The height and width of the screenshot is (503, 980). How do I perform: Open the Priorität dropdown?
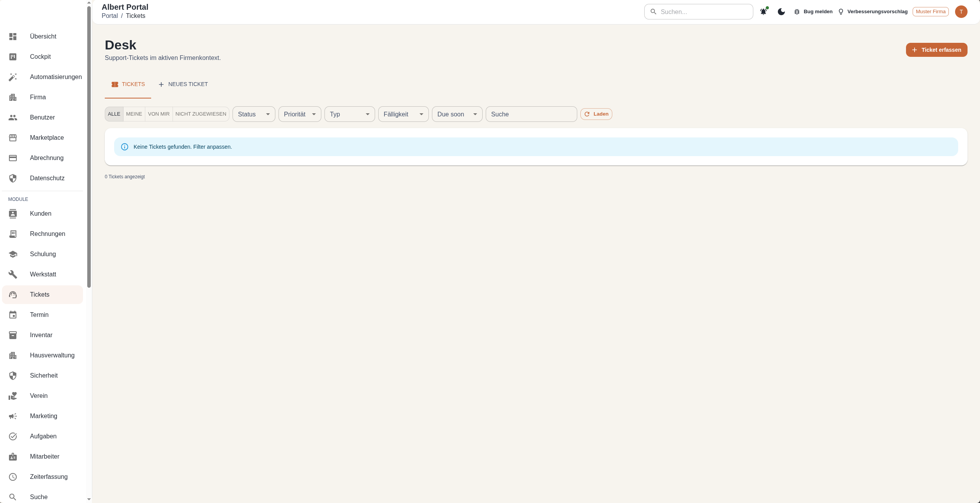(300, 114)
